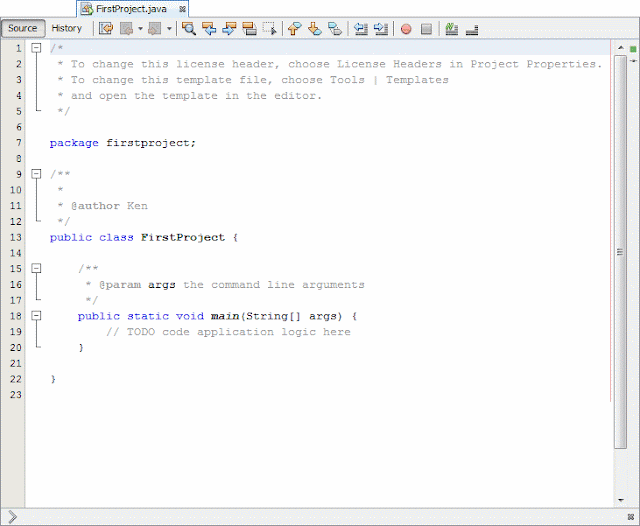
Task: Close the FirstProject.java tab
Action: 182,9
